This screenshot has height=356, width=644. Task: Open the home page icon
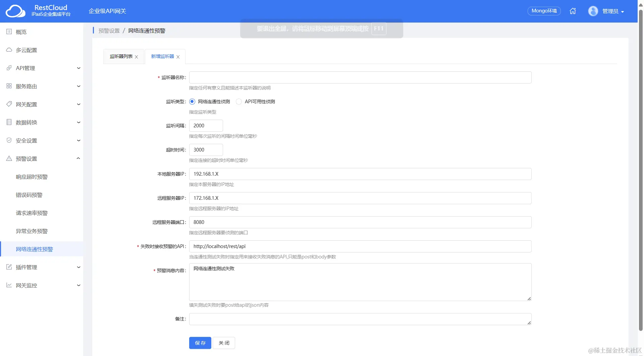tap(573, 11)
